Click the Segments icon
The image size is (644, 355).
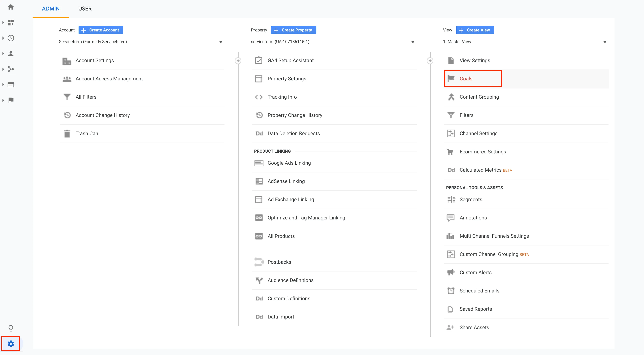point(451,199)
